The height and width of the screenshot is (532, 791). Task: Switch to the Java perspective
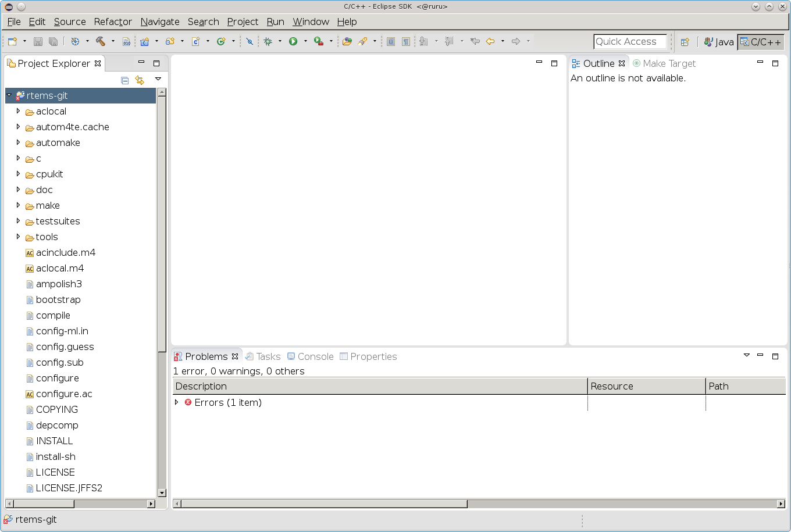(x=719, y=42)
